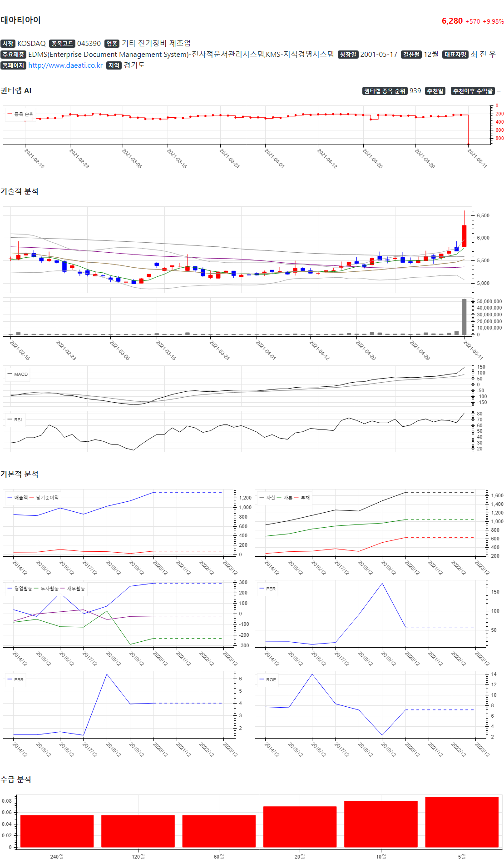
Task: Click the 수급 분석 section heading
Action: (x=16, y=779)
